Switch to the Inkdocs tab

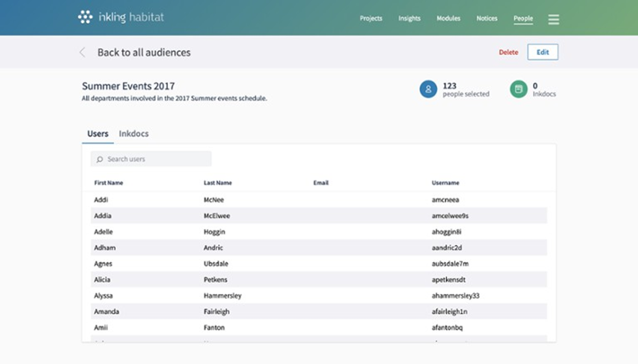tap(134, 134)
